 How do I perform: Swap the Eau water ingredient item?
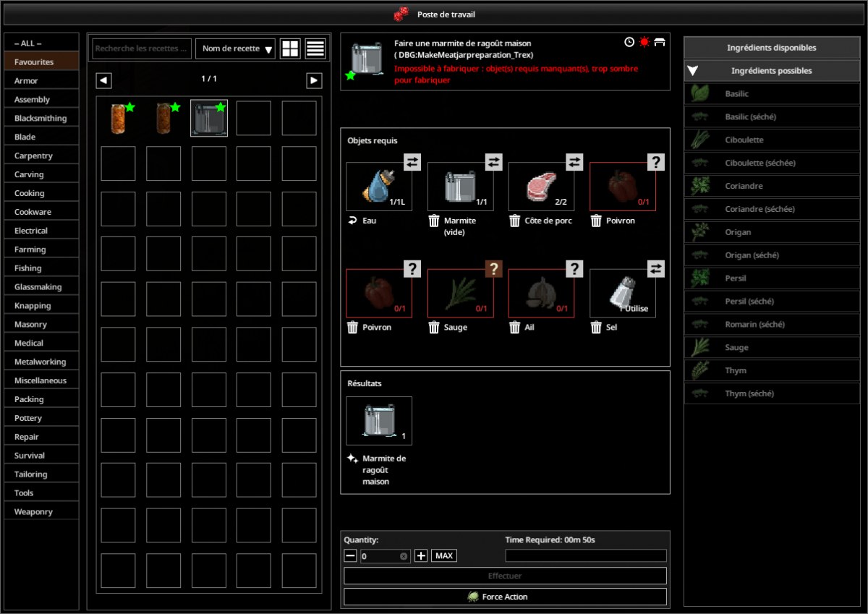(412, 162)
